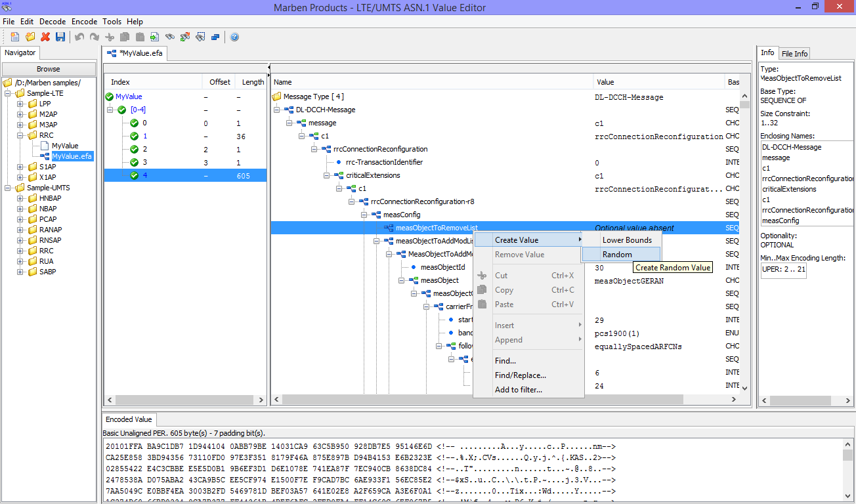Select Add to filter... menu entry
This screenshot has height=504, width=856.
pyautogui.click(x=528, y=389)
